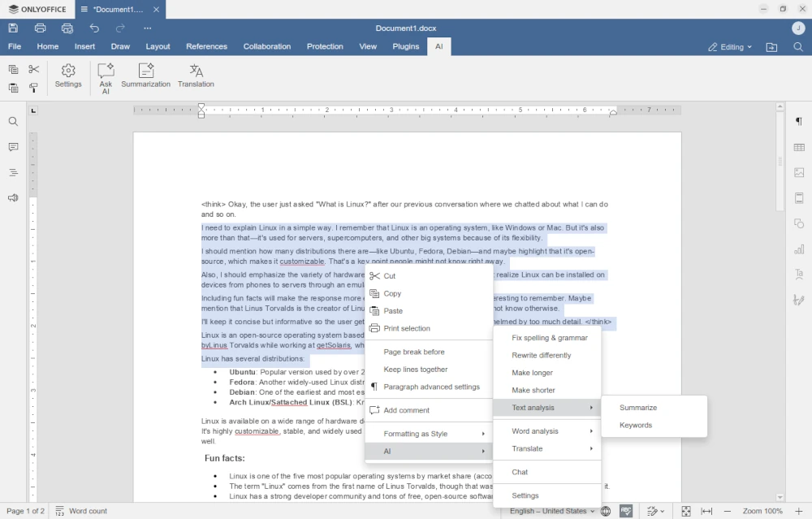Switch to the References ribbon tab
Viewport: 812px width, 519px height.
click(206, 46)
